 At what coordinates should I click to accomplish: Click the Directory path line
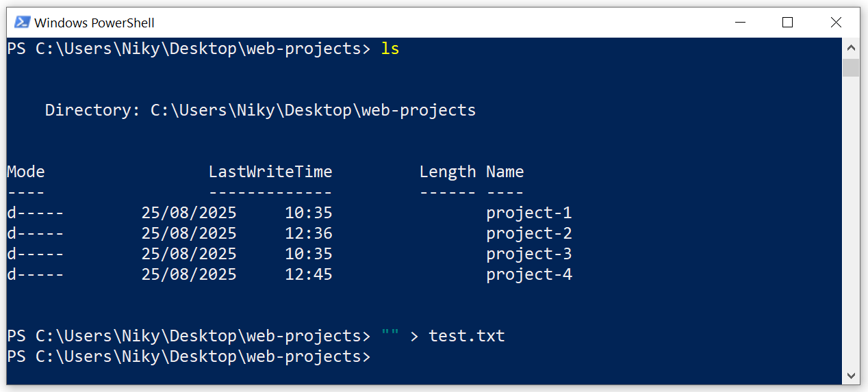click(x=260, y=110)
